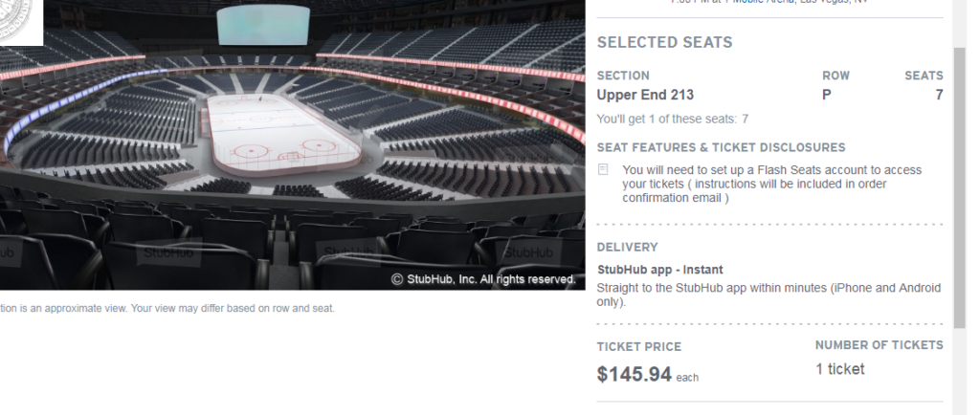
Task: Click the scrollbar track below the thumb
Action: click(960, 373)
